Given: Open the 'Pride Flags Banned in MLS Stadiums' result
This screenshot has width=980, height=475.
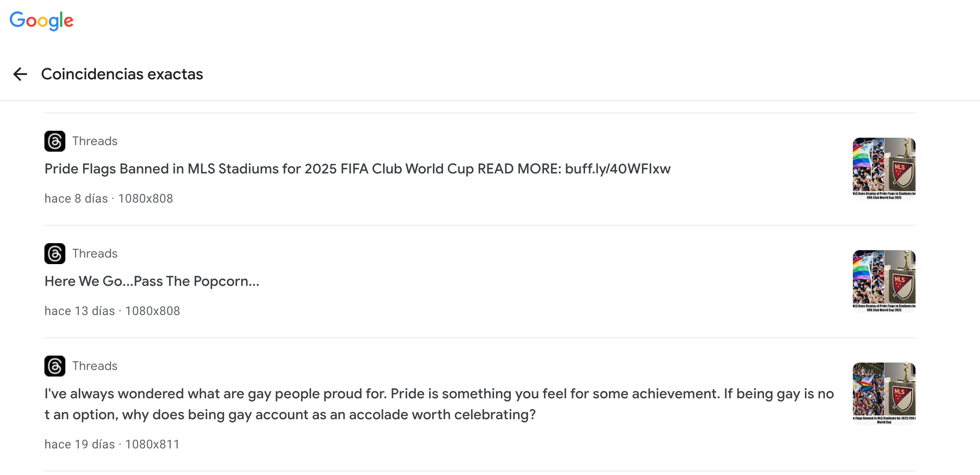Looking at the screenshot, I should 304,169.
